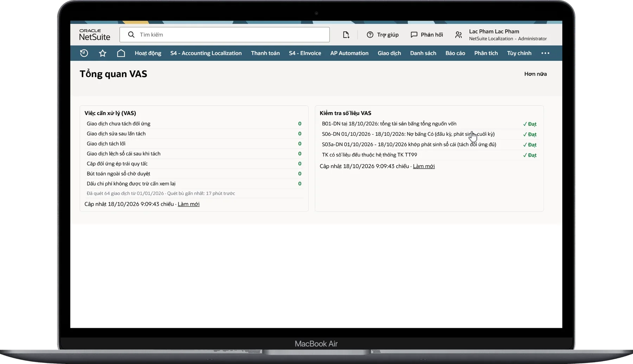Open the Thanh toán menu

coord(266,53)
